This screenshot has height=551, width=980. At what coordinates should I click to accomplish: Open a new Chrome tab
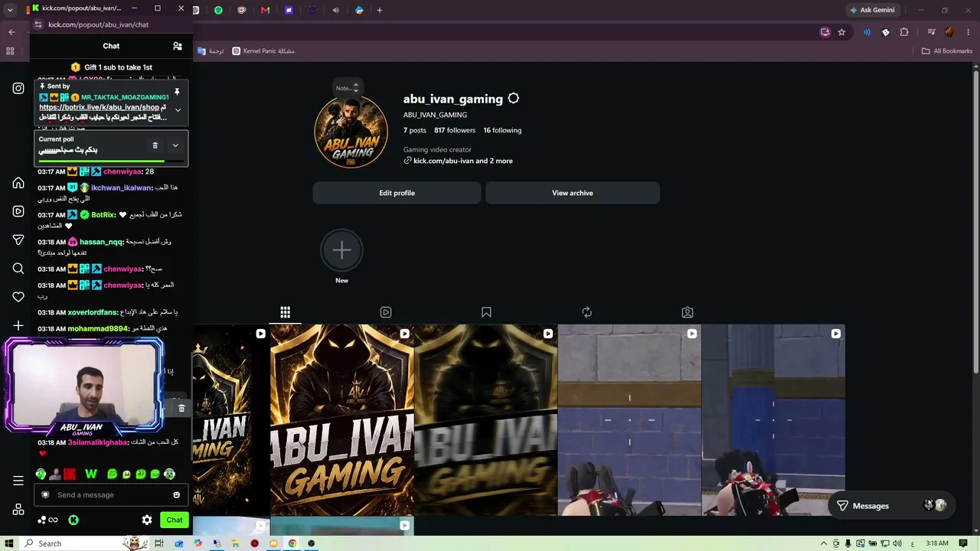pos(380,10)
